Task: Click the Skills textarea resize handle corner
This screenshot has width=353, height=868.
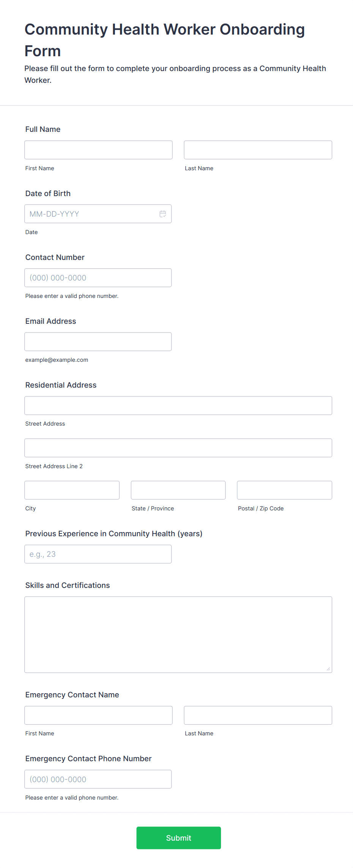Action: tap(328, 669)
